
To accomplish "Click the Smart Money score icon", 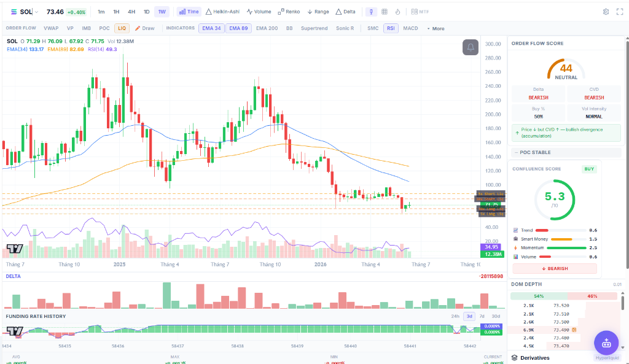I will (516, 239).
